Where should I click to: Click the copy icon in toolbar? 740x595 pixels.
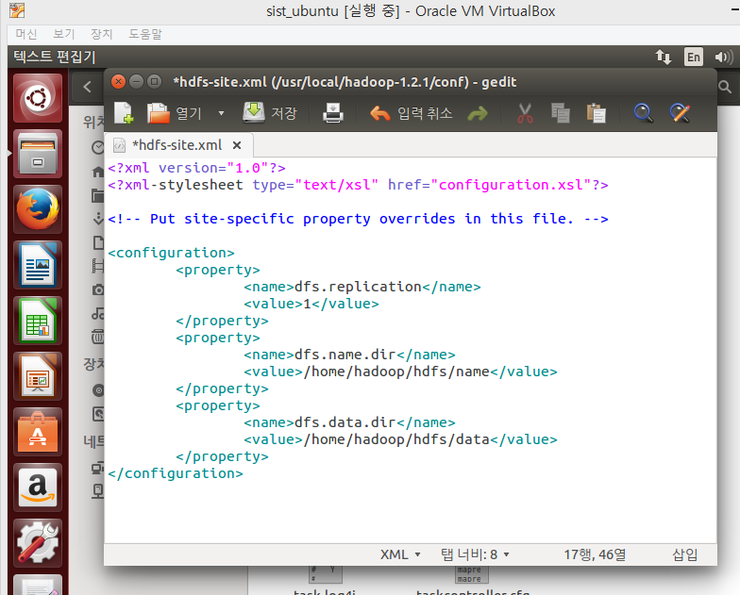pos(560,113)
